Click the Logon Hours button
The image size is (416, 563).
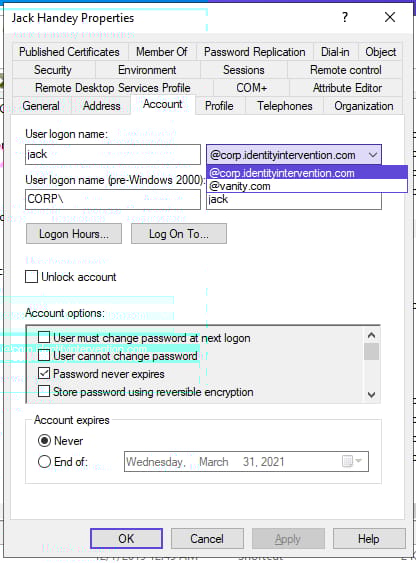tap(74, 234)
